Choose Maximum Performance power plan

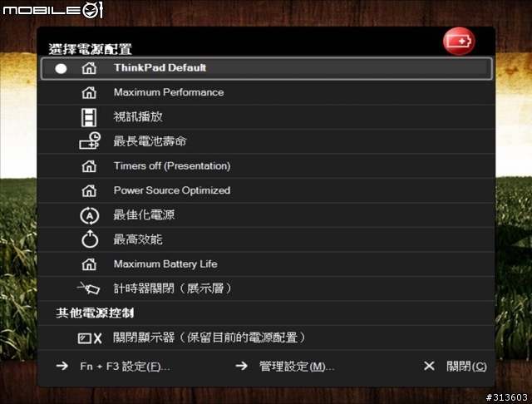(266, 92)
